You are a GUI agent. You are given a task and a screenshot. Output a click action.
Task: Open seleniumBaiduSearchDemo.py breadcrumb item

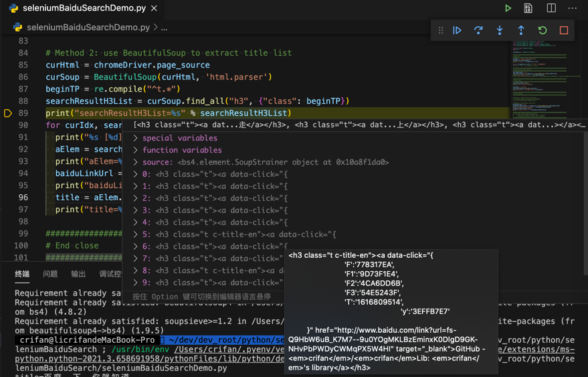click(88, 27)
